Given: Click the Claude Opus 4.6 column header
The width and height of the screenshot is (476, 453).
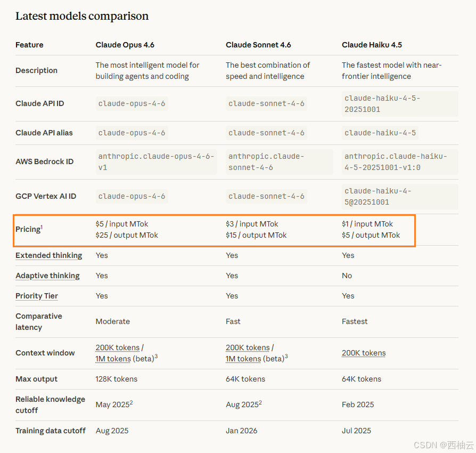Looking at the screenshot, I should click(x=125, y=45).
